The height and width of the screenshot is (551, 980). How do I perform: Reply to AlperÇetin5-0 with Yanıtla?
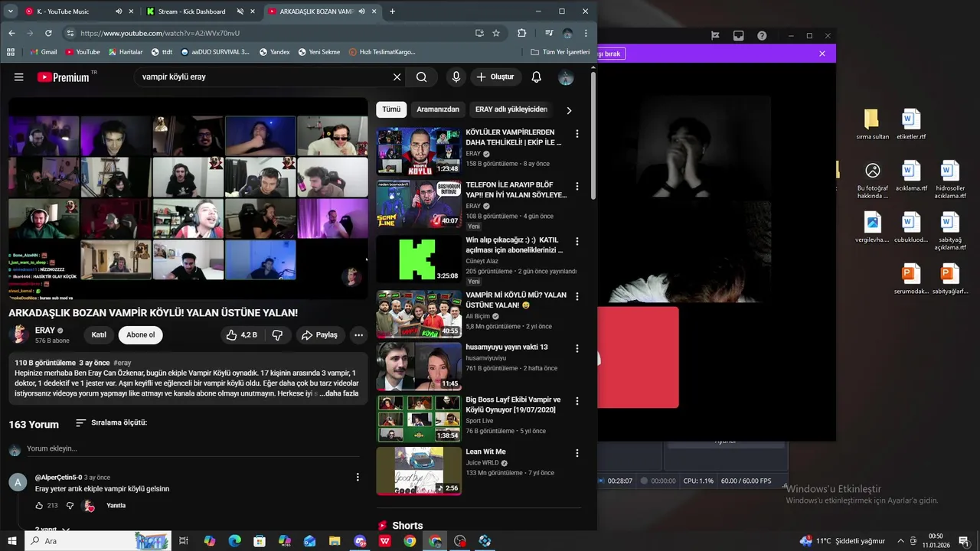pos(116,506)
